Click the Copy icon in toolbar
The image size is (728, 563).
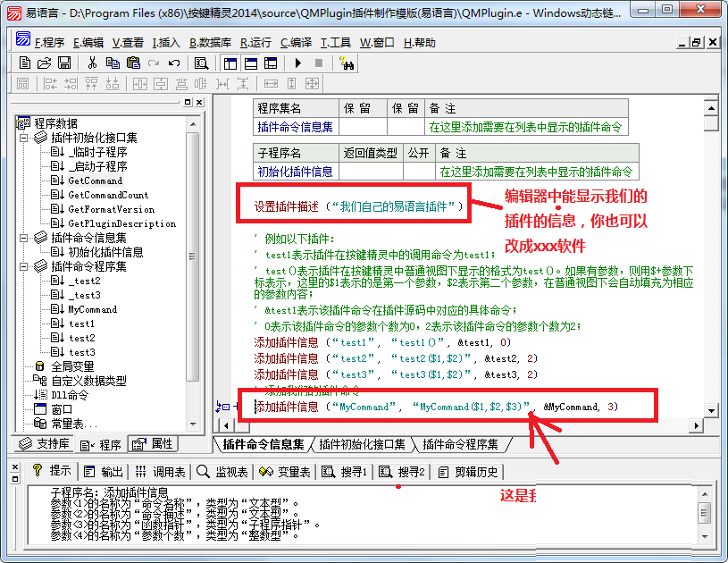coord(113,63)
